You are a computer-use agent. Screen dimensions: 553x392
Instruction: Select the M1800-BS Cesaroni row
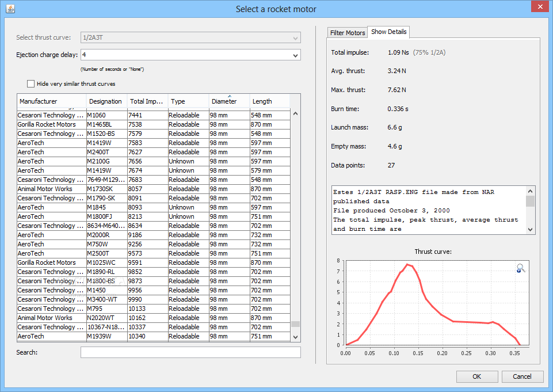click(154, 280)
